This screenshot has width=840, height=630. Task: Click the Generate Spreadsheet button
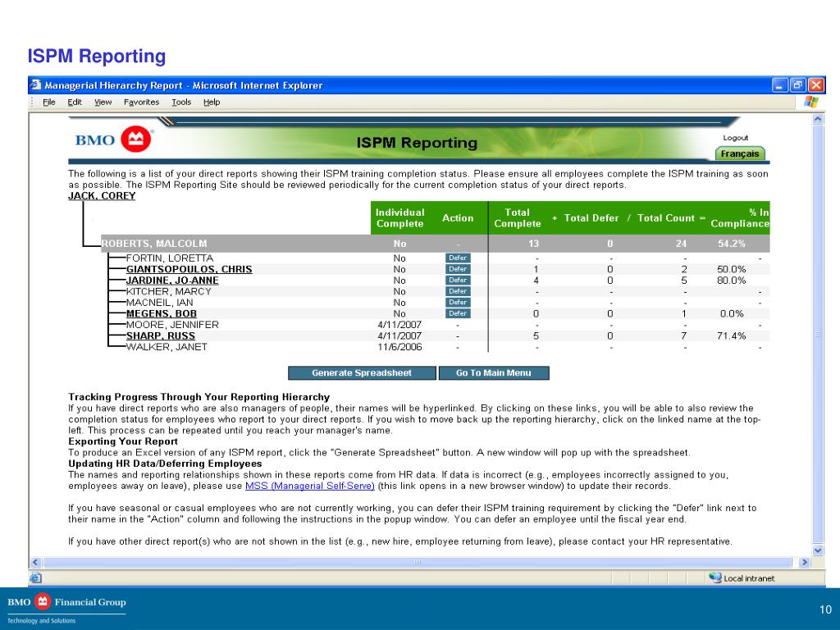[x=362, y=373]
